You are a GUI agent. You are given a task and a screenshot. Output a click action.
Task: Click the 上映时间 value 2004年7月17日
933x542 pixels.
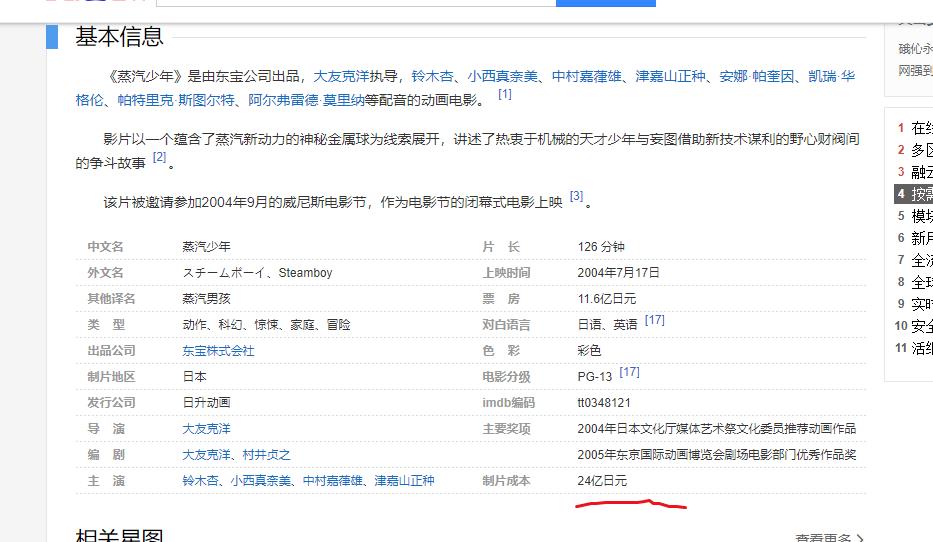618,272
